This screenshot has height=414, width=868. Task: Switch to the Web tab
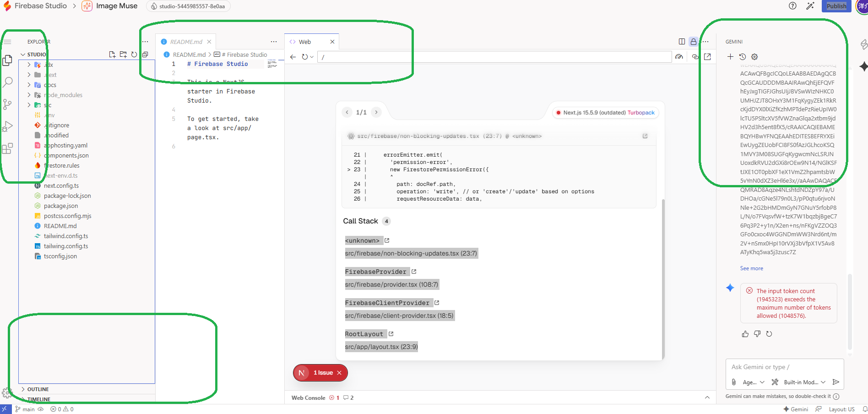(305, 41)
